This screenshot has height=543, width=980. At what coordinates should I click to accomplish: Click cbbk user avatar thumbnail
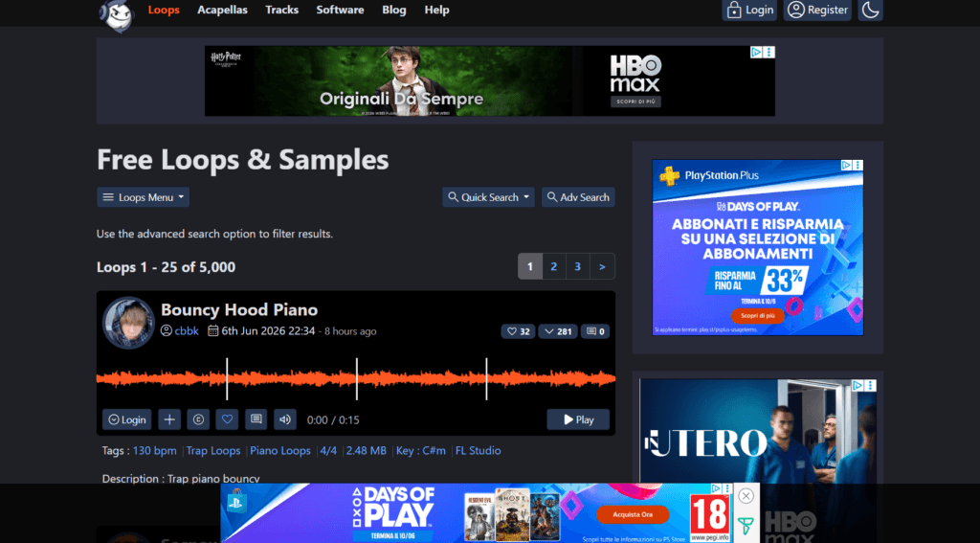(x=129, y=322)
